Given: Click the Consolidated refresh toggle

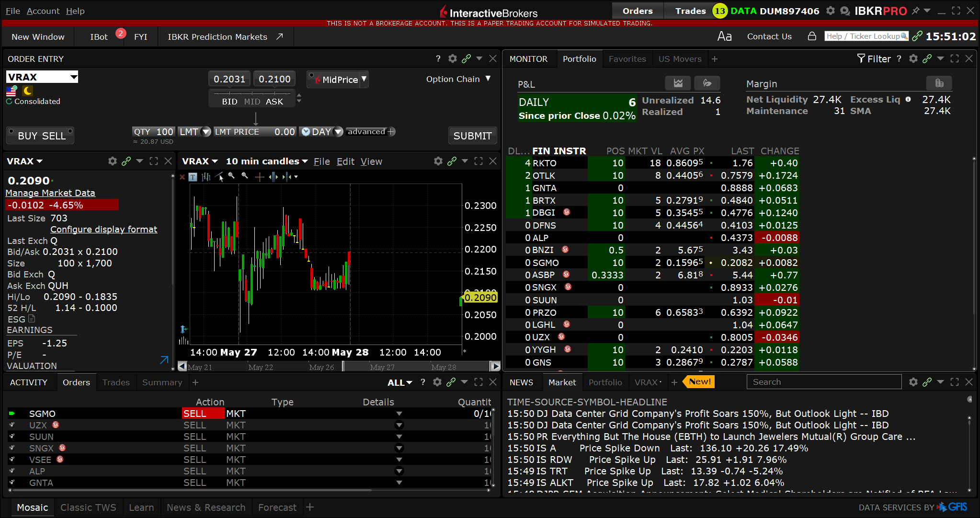Looking at the screenshot, I should point(9,102).
